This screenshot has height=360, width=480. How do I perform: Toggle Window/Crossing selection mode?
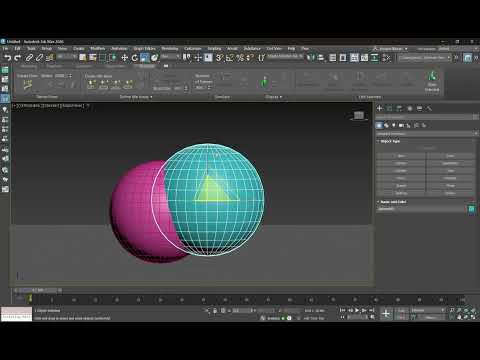(113, 58)
